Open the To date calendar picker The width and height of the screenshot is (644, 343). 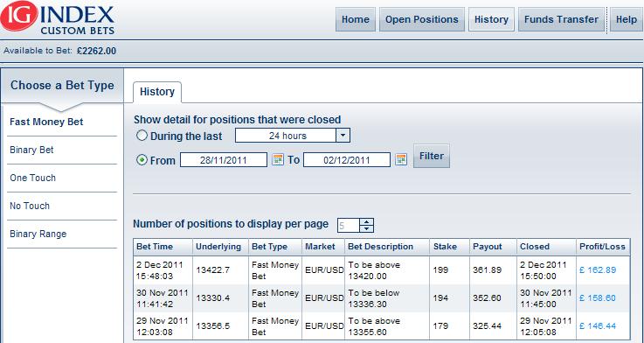tap(401, 159)
